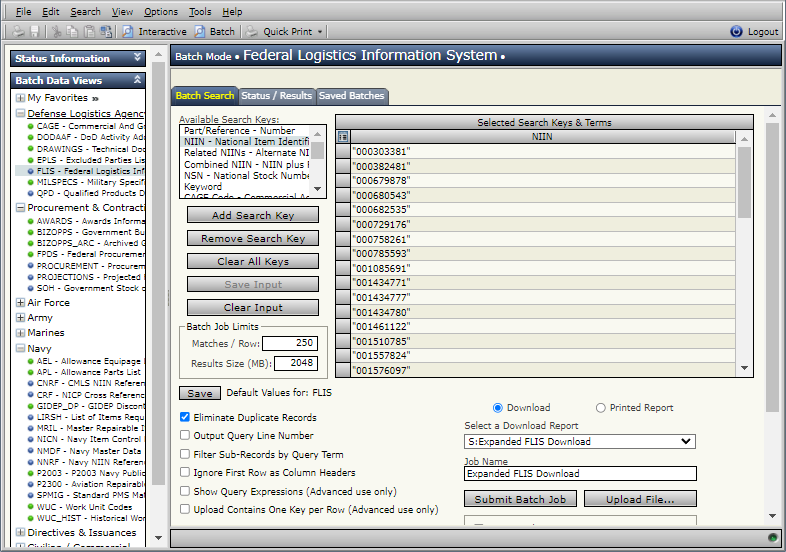Switch to Saved Batches tab
Viewport: 786px width, 552px height.
tap(351, 95)
